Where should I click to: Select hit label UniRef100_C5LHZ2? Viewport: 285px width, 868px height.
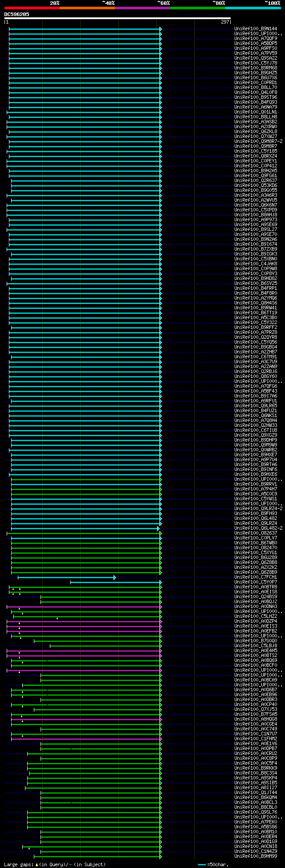point(256,617)
